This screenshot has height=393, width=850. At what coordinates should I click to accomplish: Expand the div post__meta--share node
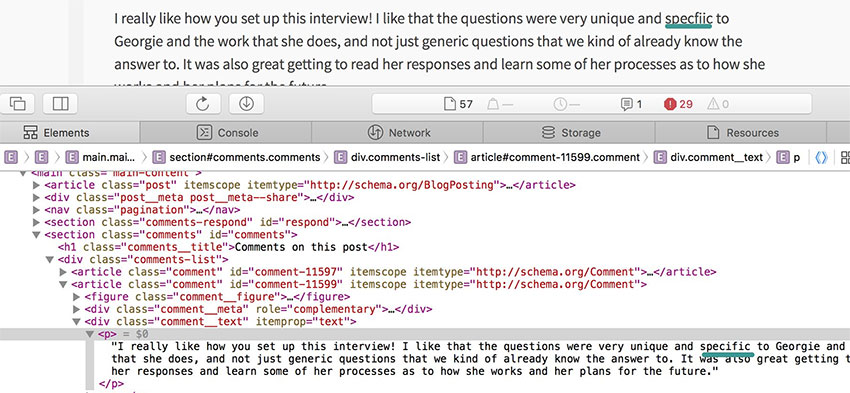(x=36, y=198)
